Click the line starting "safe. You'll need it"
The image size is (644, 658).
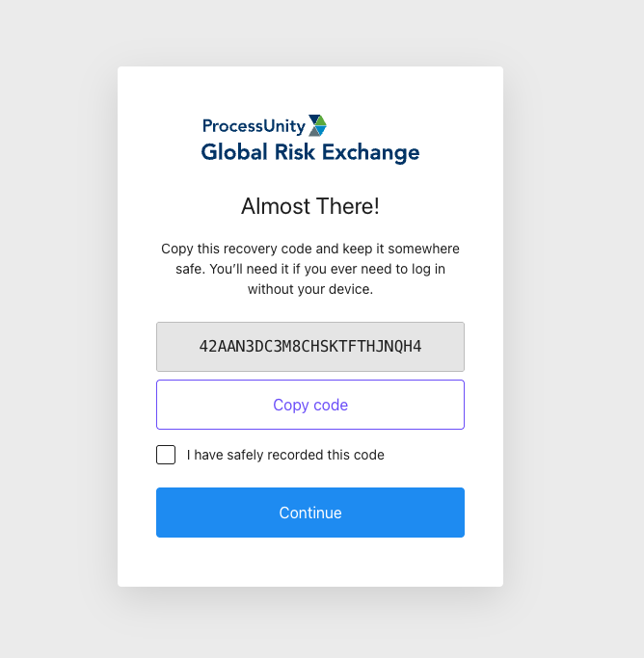pyautogui.click(x=310, y=269)
